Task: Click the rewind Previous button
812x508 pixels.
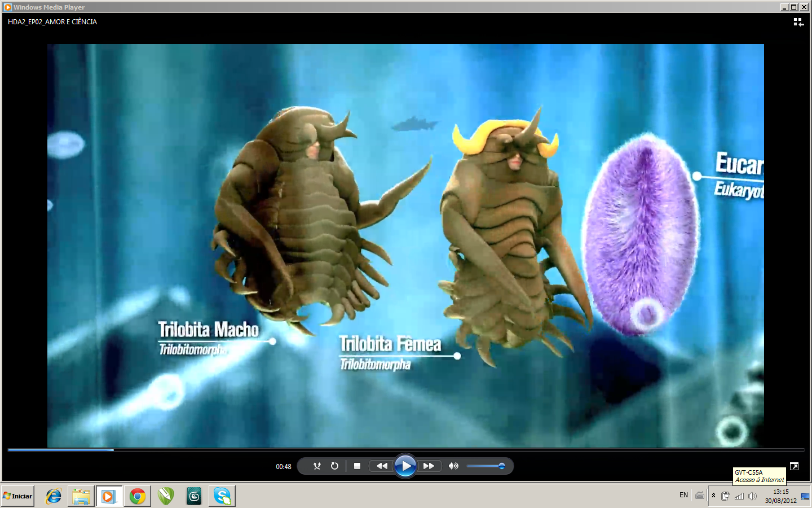Action: [382, 466]
